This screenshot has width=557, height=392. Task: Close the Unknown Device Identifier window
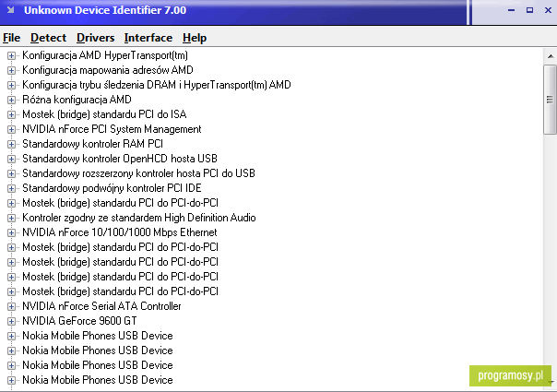pos(548,10)
